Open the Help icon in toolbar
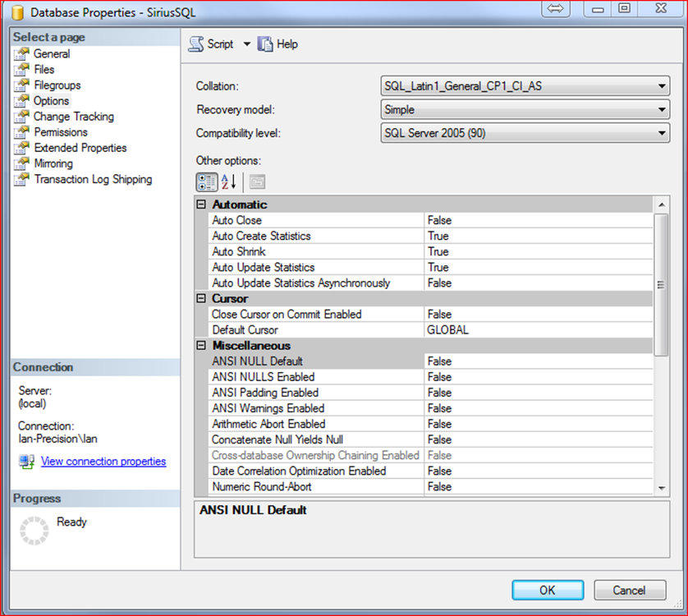Image resolution: width=688 pixels, height=616 pixels. [x=265, y=44]
